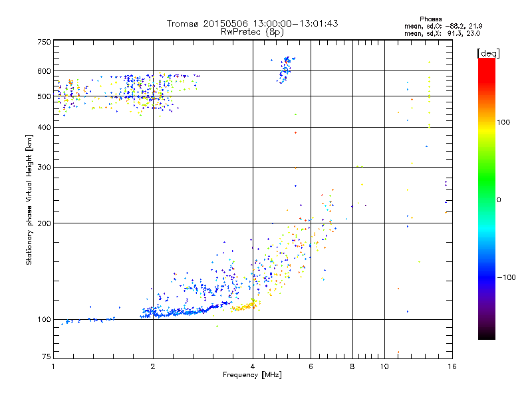Screen dimensions: 532x399
Task: Click the Phases statistics header text
Action: [430, 19]
